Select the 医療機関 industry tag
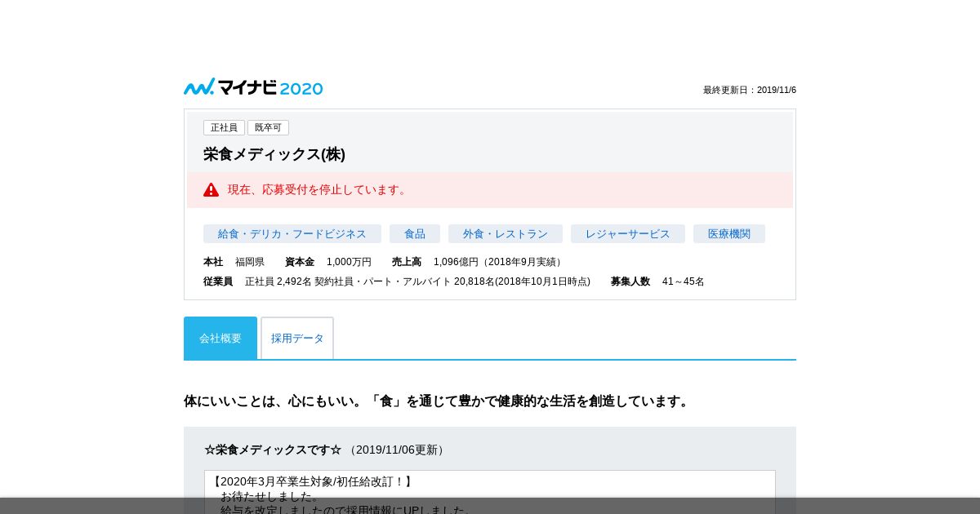Image resolution: width=980 pixels, height=514 pixels. point(729,234)
